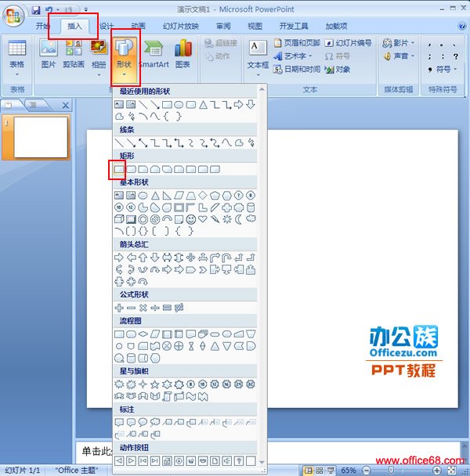This screenshot has height=476, width=470.
Task: Open the 幻灯片放映 ribbon tab
Action: (181, 26)
